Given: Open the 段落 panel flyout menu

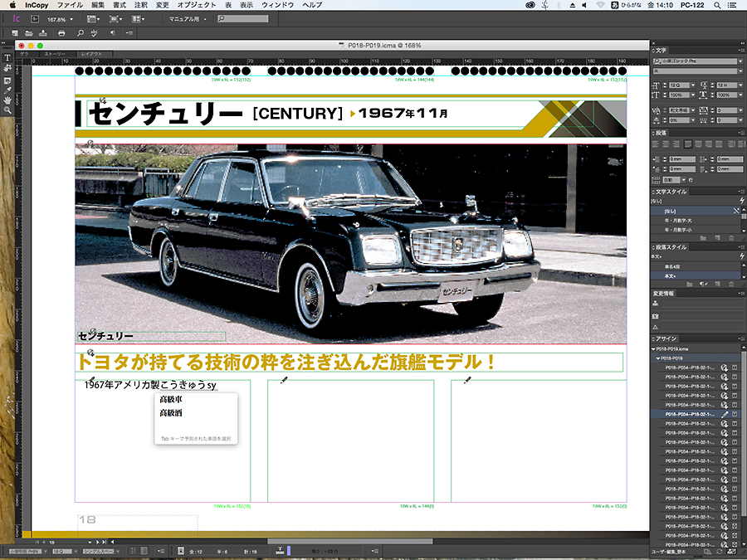Looking at the screenshot, I should (741, 133).
